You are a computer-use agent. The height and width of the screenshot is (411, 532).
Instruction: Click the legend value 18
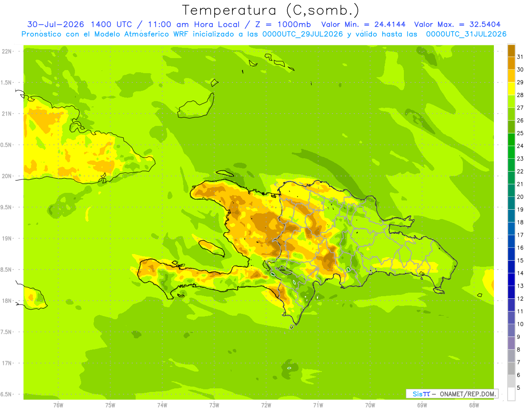click(x=520, y=222)
